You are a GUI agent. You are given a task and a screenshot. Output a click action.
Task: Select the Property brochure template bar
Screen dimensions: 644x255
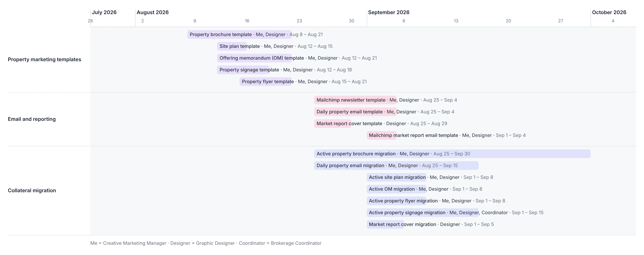pyautogui.click(x=240, y=35)
